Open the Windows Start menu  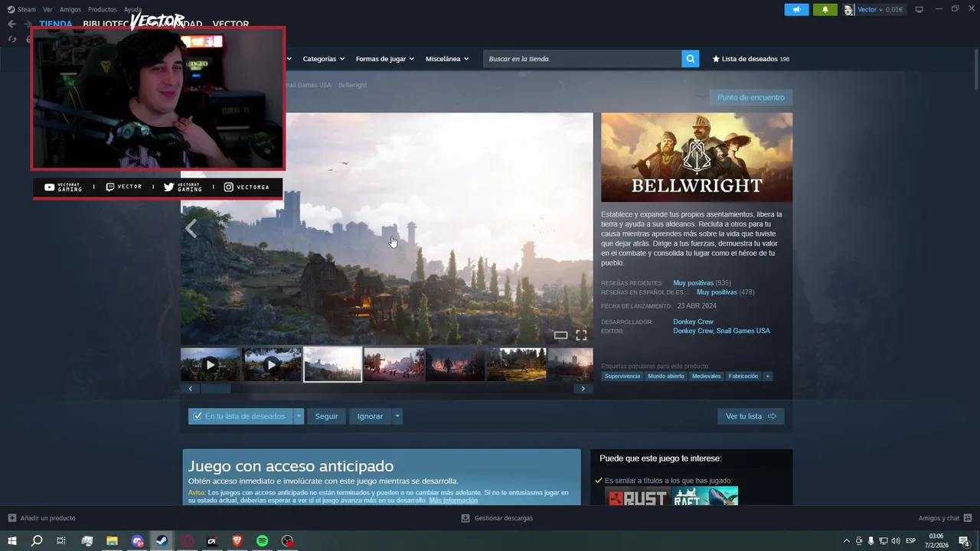coord(12,541)
